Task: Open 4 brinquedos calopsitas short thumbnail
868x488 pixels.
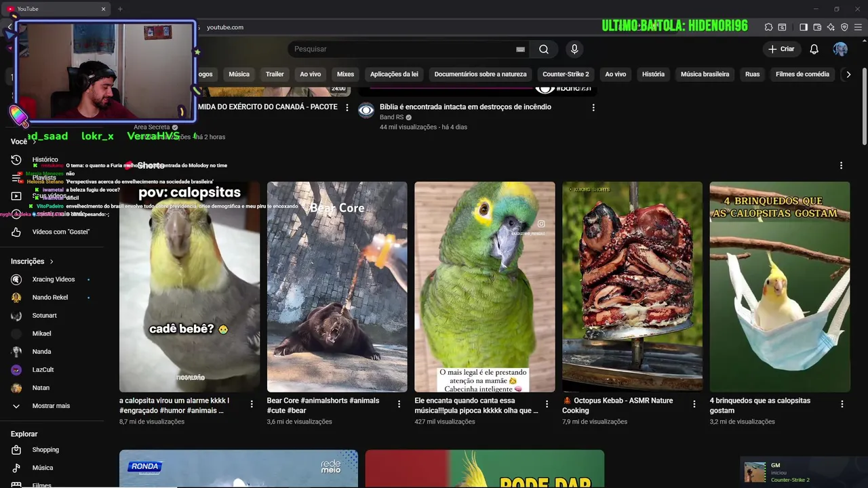Action: [x=780, y=287]
